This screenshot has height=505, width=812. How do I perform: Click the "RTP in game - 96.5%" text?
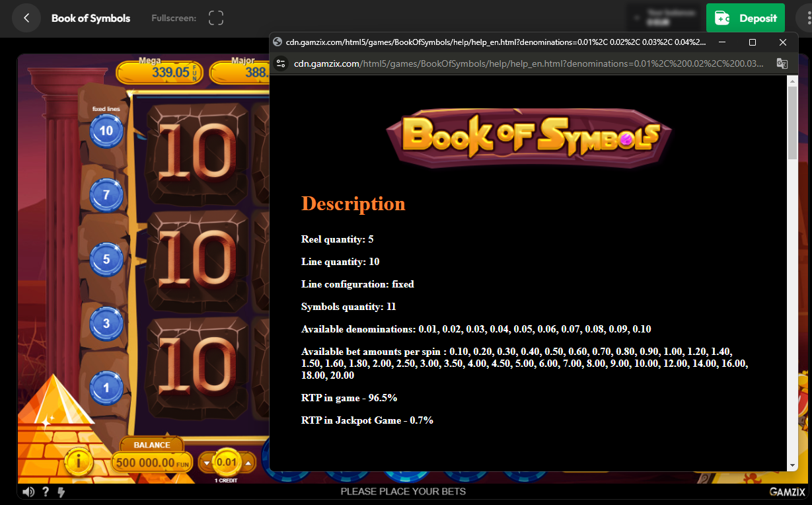[350, 398]
